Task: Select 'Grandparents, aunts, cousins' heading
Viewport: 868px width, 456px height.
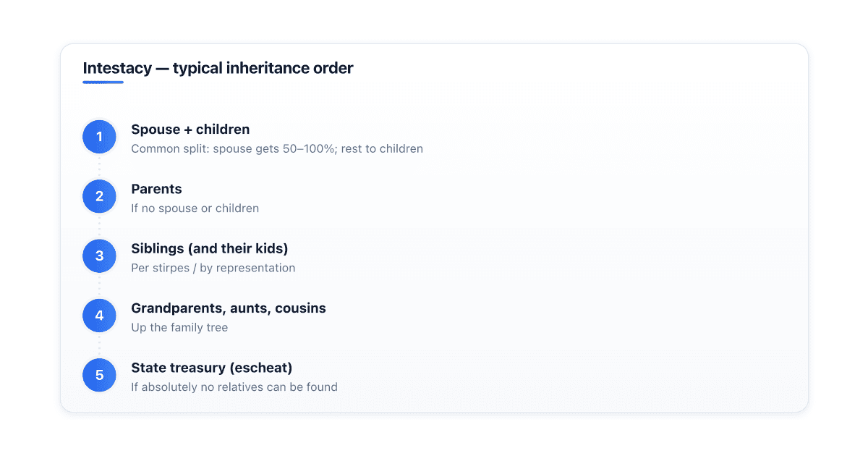Action: click(229, 308)
